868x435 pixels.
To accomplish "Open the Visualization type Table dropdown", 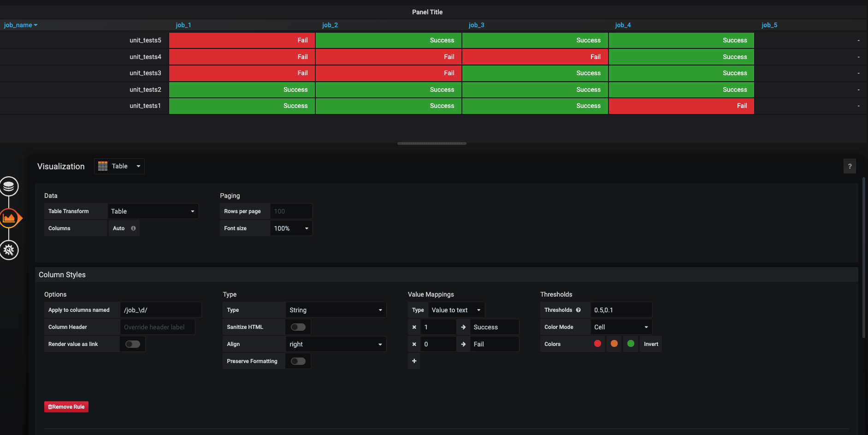I will (x=119, y=166).
